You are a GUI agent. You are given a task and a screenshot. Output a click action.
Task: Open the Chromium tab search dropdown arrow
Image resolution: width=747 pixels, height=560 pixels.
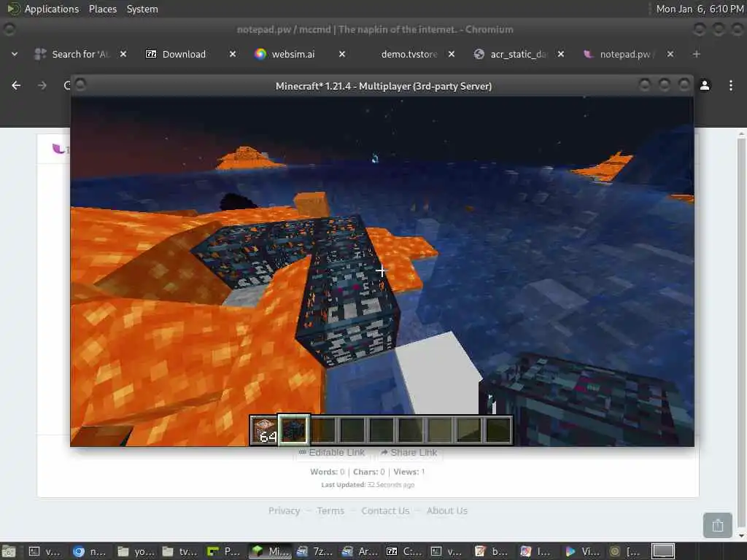pos(15,54)
